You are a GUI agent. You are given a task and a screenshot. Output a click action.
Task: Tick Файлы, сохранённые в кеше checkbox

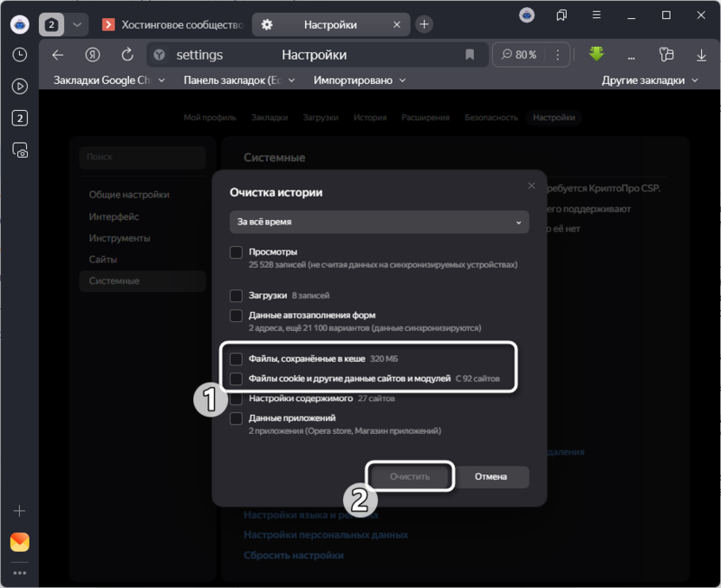click(236, 359)
